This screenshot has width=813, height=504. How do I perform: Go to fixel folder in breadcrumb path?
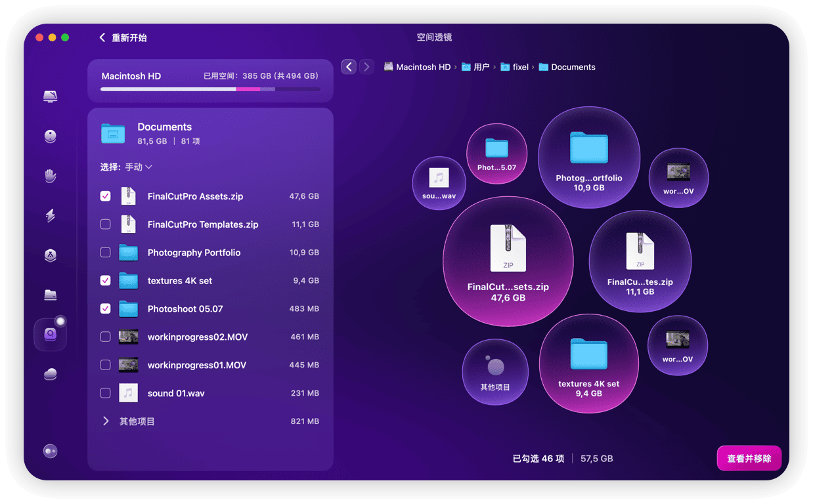pyautogui.click(x=521, y=67)
